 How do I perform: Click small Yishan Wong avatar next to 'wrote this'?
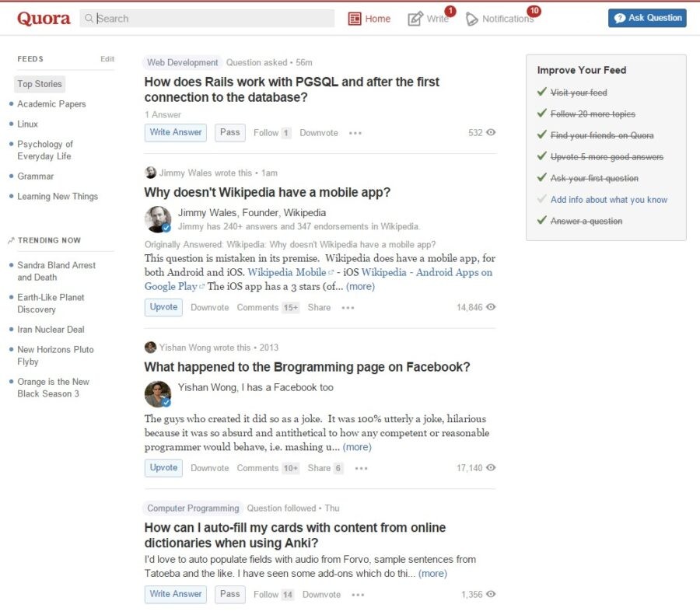pyautogui.click(x=150, y=347)
